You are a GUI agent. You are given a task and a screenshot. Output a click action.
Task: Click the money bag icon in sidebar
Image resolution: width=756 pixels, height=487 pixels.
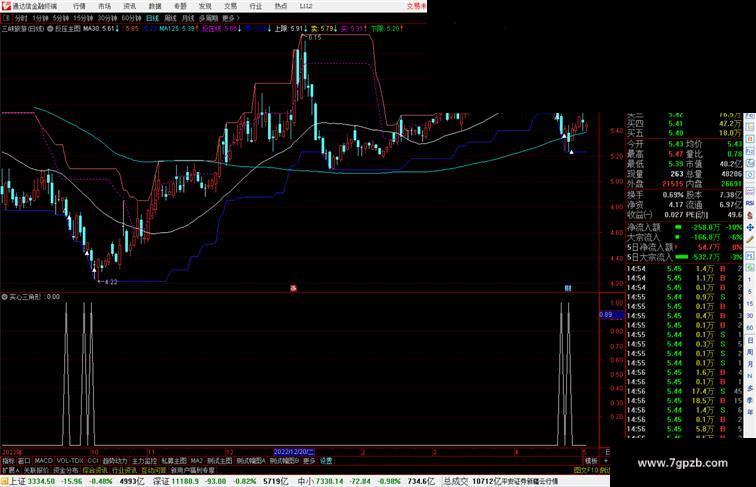click(x=750, y=215)
